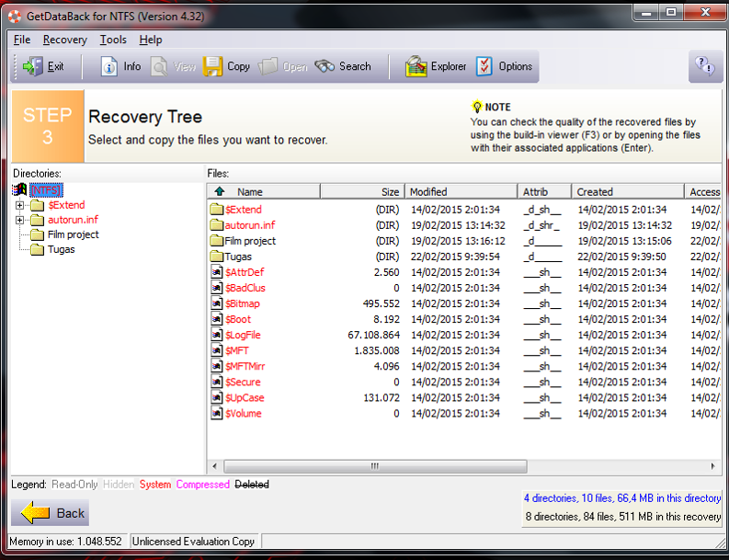Image resolution: width=729 pixels, height=560 pixels.
Task: Click Unlicensed Evaluation Copy status text
Action: tap(193, 542)
